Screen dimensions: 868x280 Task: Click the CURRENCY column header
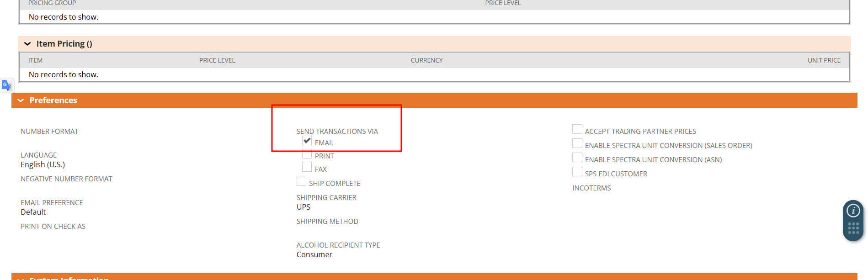(x=426, y=60)
